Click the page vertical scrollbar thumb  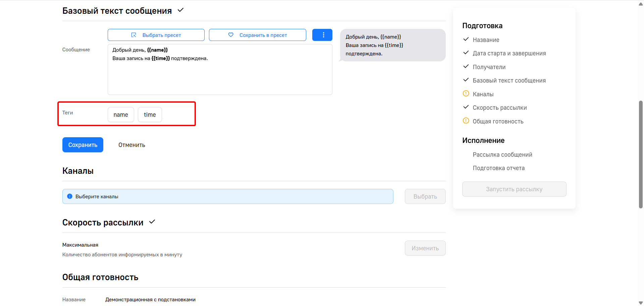641,154
